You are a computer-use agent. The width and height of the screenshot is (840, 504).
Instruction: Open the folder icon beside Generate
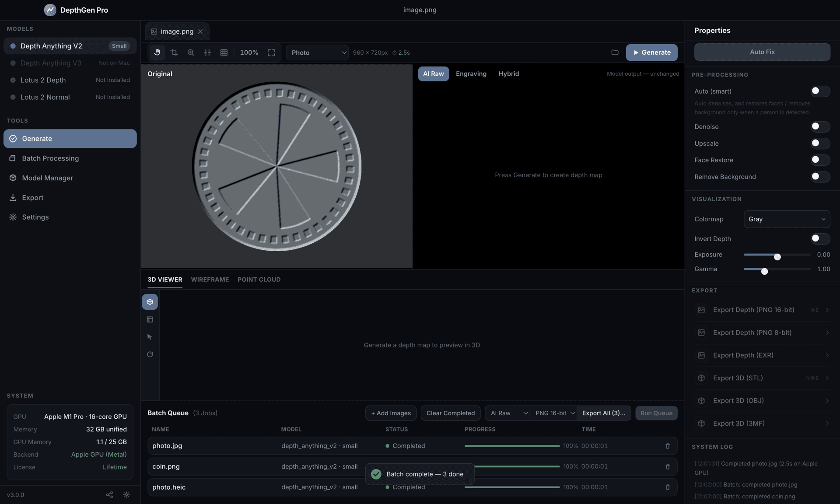coord(615,52)
